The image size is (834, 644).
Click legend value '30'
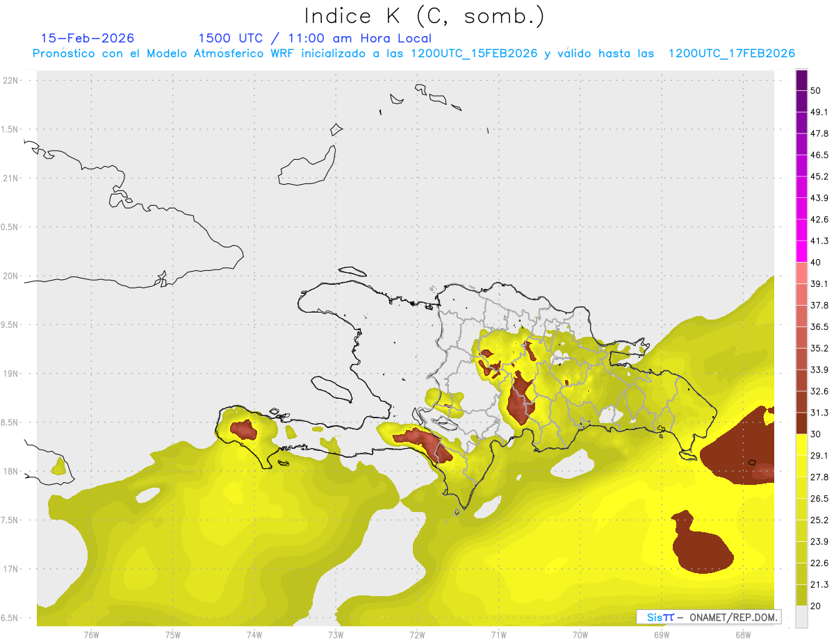pyautogui.click(x=816, y=434)
